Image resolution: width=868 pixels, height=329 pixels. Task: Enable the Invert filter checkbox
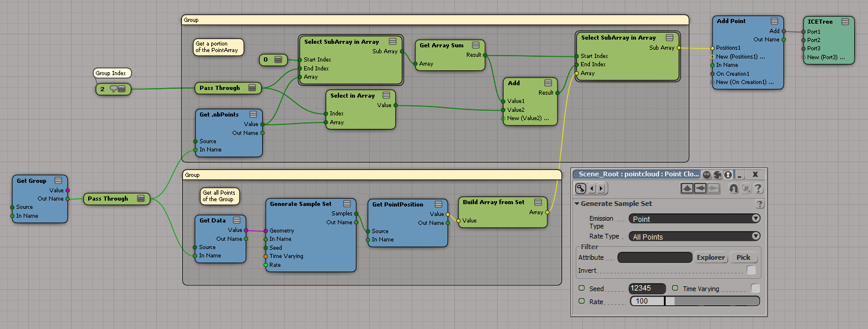(751, 270)
